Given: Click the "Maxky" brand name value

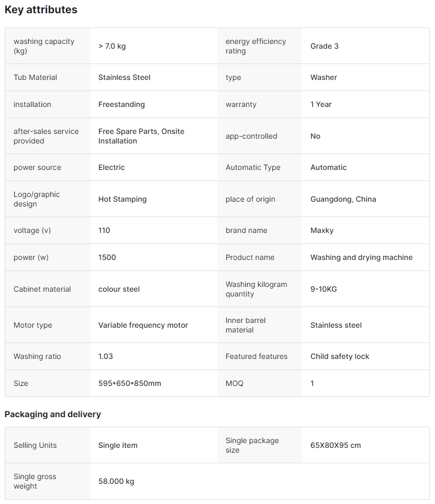Looking at the screenshot, I should (322, 230).
